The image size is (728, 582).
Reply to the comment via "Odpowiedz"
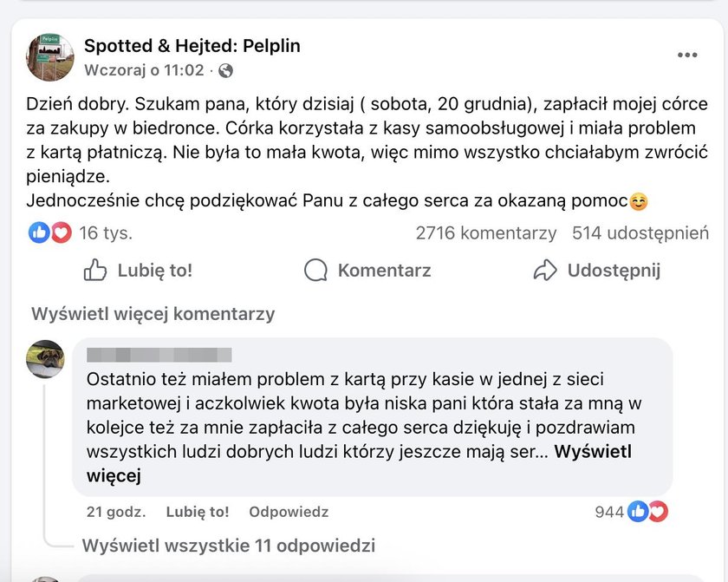click(x=289, y=512)
